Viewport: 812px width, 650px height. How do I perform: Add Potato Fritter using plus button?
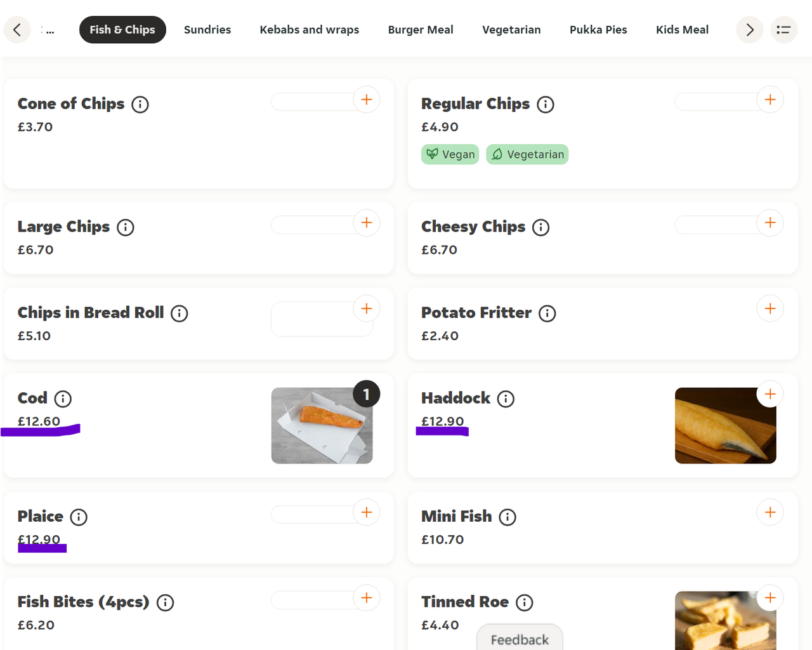[x=769, y=309]
